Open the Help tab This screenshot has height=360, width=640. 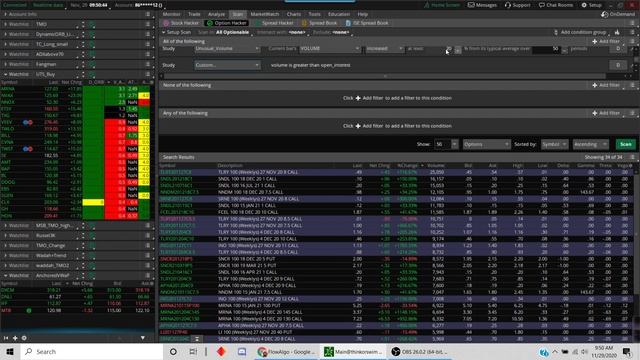coord(363,14)
